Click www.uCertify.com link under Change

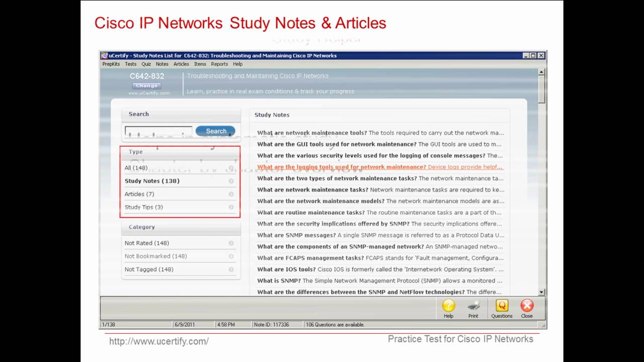pyautogui.click(x=149, y=93)
